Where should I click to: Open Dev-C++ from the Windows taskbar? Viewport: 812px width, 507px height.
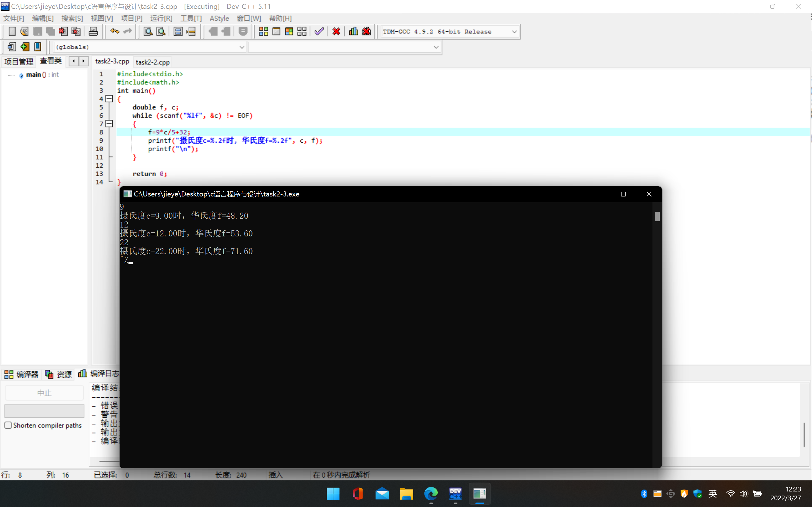(x=455, y=494)
